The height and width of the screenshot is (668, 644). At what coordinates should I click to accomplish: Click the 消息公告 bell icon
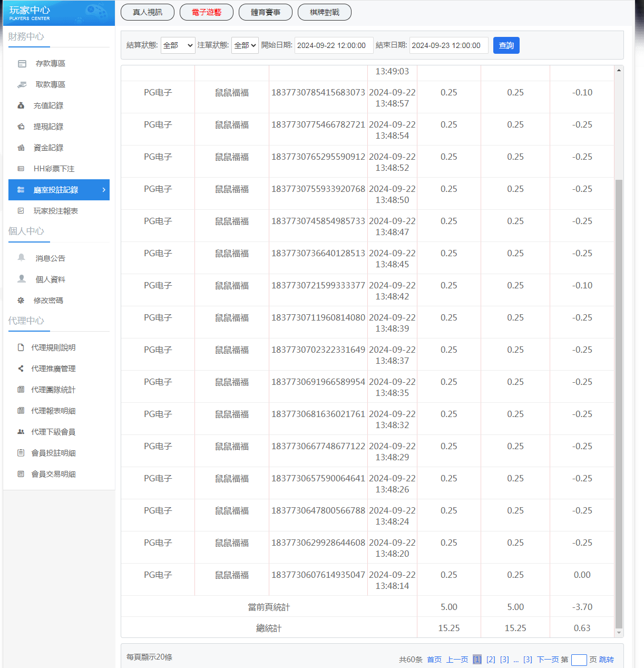pyautogui.click(x=22, y=258)
